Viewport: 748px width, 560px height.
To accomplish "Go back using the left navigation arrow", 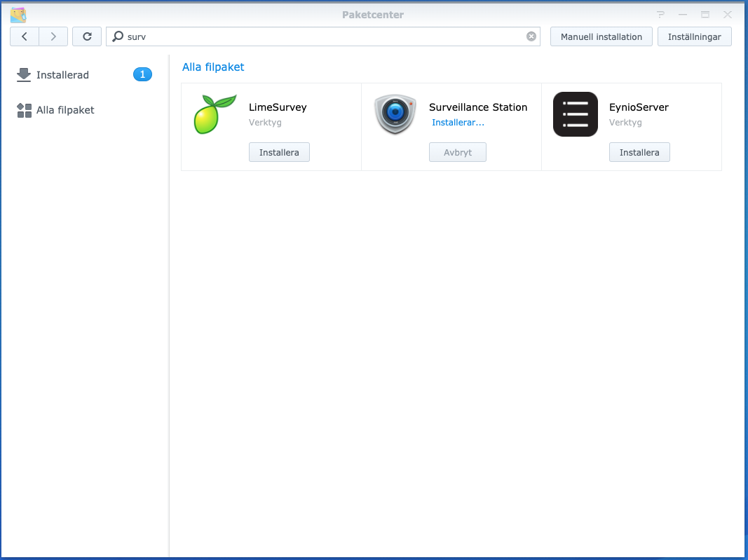I will [x=24, y=36].
